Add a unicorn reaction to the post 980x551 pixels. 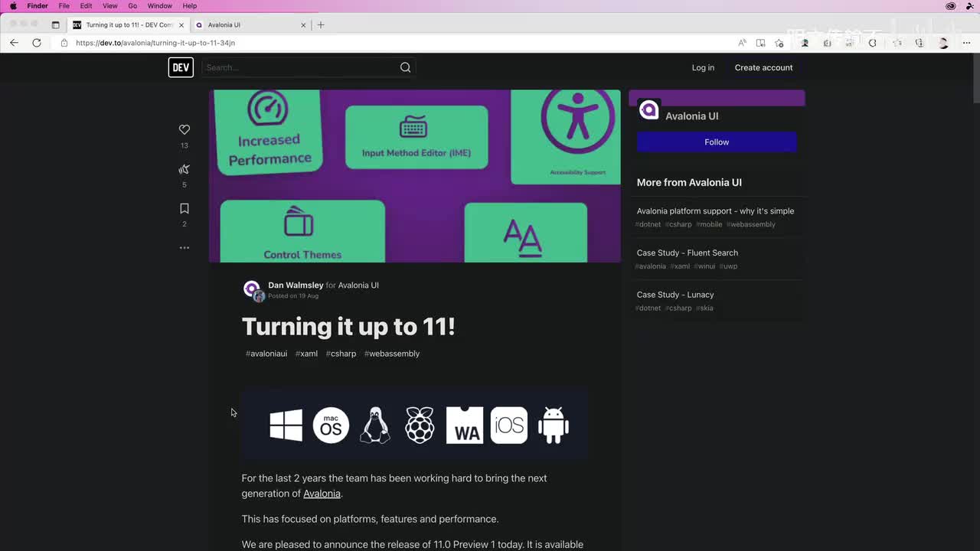pyautogui.click(x=185, y=169)
